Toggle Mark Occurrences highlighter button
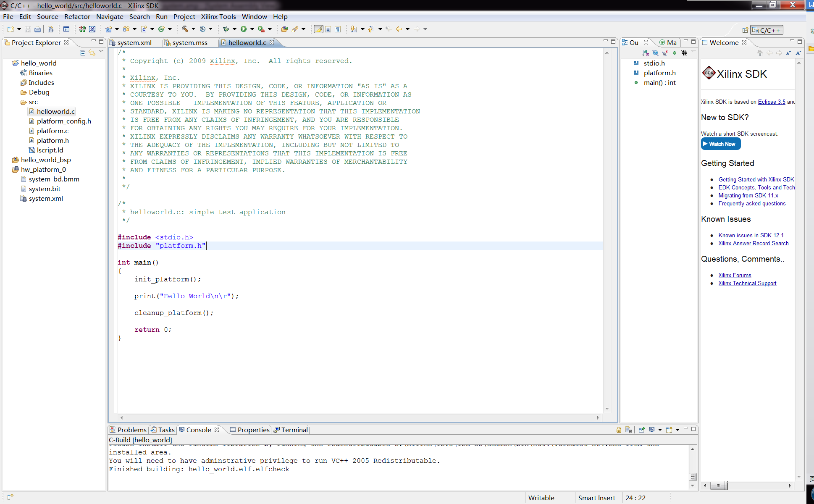The image size is (814, 504). (x=319, y=29)
